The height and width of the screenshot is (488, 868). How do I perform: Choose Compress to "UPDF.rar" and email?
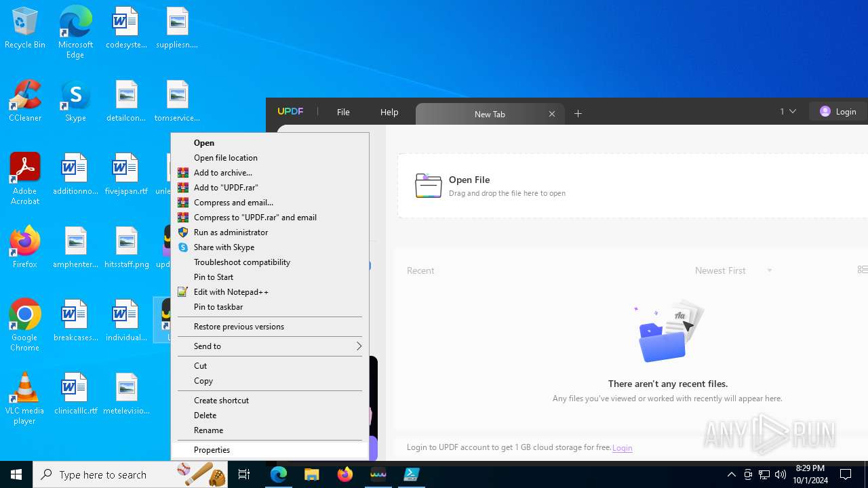pos(270,218)
